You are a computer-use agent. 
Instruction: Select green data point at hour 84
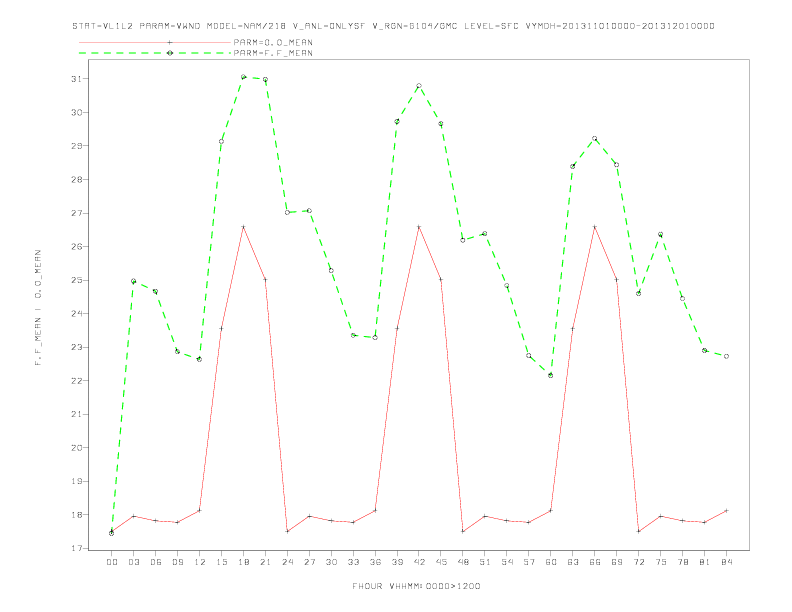pyautogui.click(x=726, y=356)
